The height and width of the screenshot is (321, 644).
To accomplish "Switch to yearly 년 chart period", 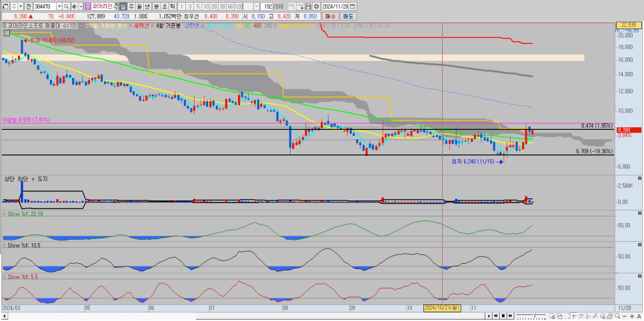I will [147, 7].
